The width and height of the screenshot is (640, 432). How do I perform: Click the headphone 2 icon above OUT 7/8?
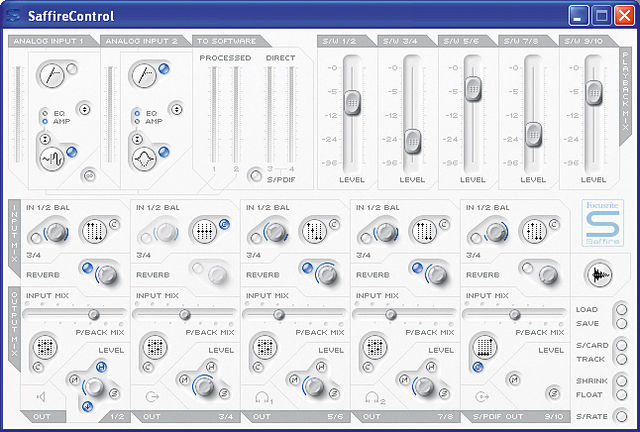click(x=374, y=397)
